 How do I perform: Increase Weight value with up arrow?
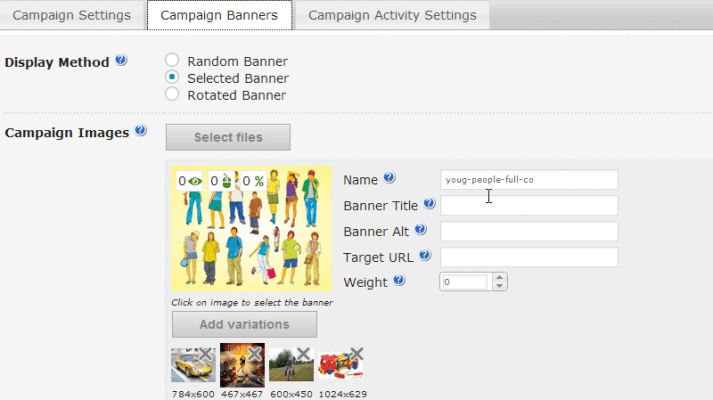point(500,278)
